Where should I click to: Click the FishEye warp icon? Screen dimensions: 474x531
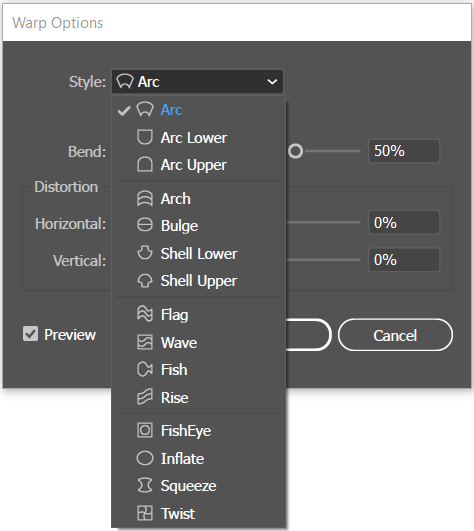(x=145, y=430)
